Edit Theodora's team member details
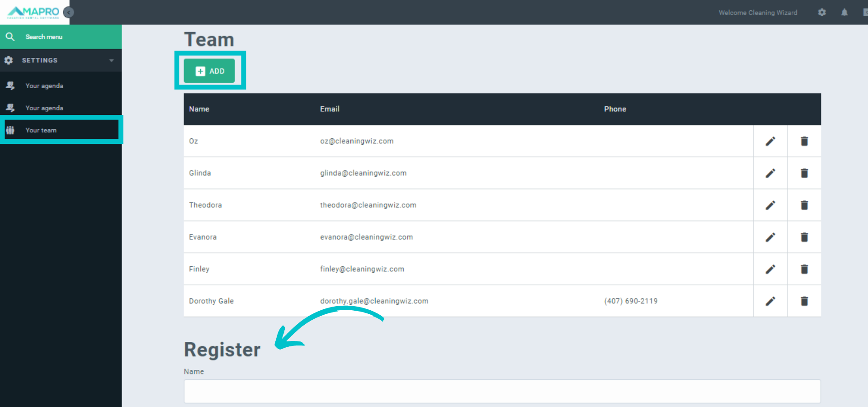The height and width of the screenshot is (407, 868). 770,205
